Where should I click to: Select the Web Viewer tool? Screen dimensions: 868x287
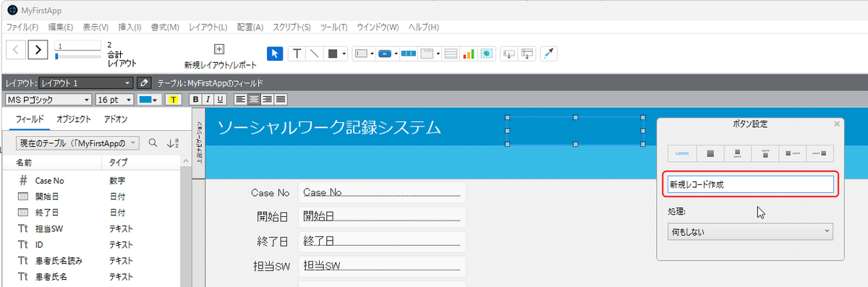(x=486, y=53)
